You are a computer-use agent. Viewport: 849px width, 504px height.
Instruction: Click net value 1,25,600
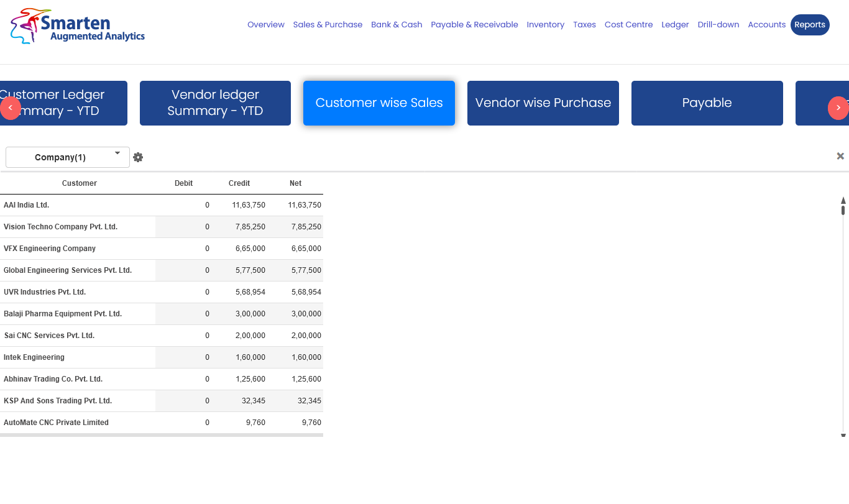click(x=306, y=379)
